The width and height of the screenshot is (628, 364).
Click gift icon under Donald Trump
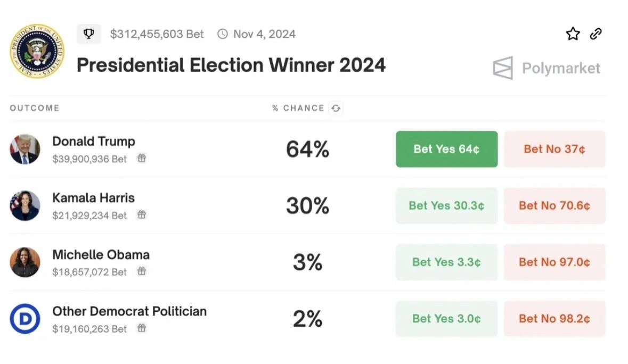pyautogui.click(x=142, y=158)
